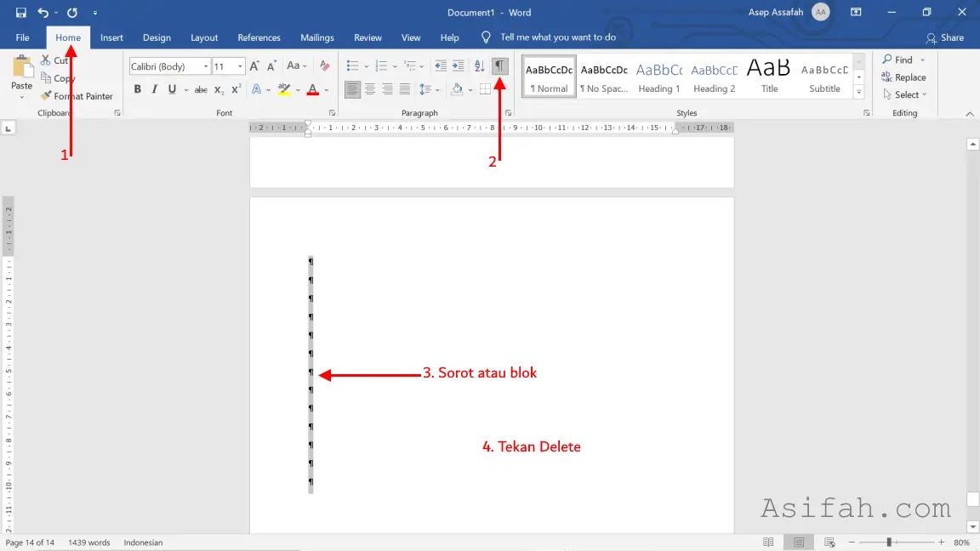980x551 pixels.
Task: Insert a bulleted list
Action: [x=352, y=66]
